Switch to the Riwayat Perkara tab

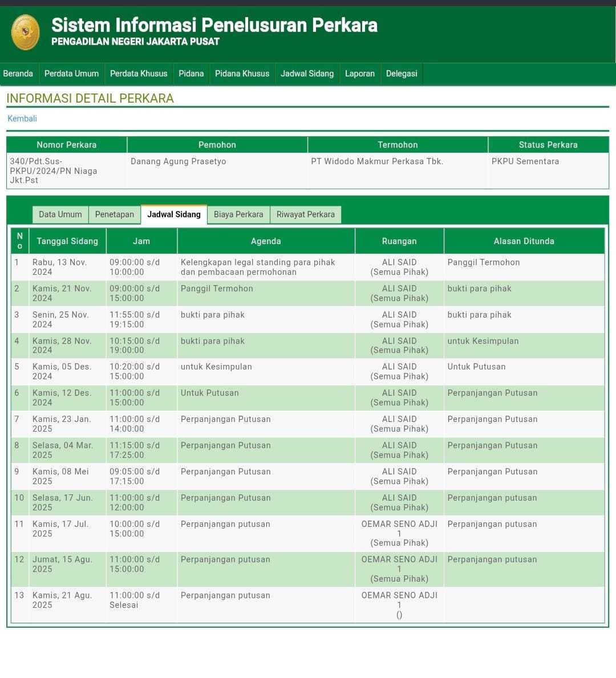pos(305,214)
